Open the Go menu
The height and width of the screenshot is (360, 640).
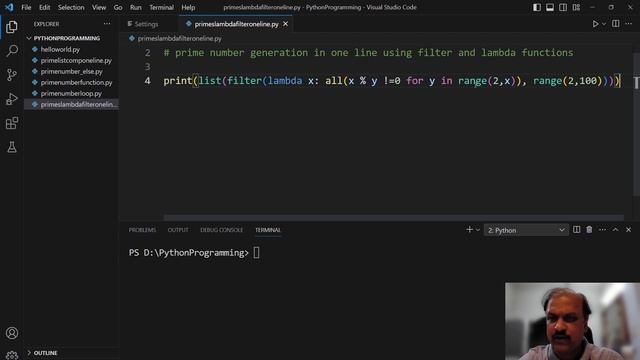[x=118, y=7]
